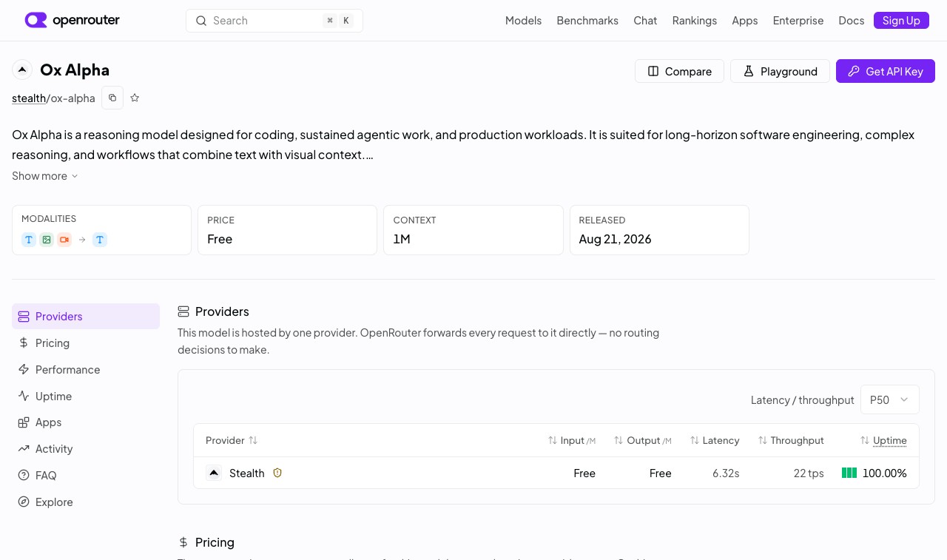
Task: Click the Get API Key button
Action: [886, 71]
